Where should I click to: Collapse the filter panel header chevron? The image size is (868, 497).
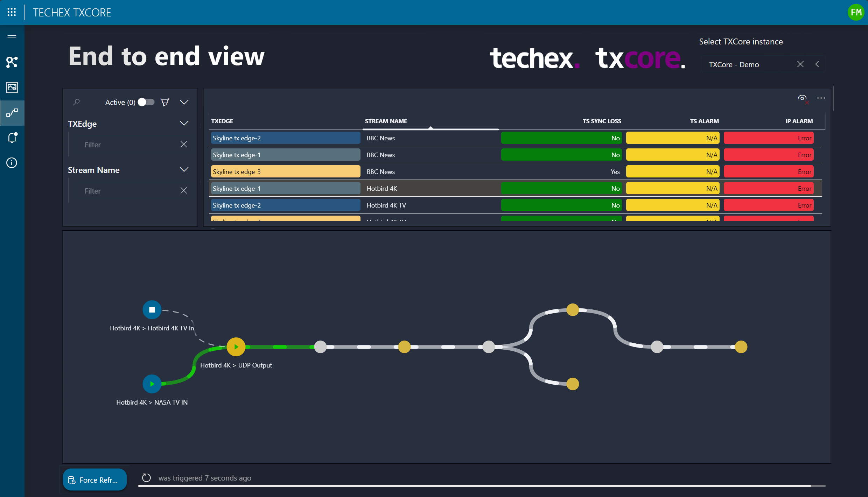184,102
